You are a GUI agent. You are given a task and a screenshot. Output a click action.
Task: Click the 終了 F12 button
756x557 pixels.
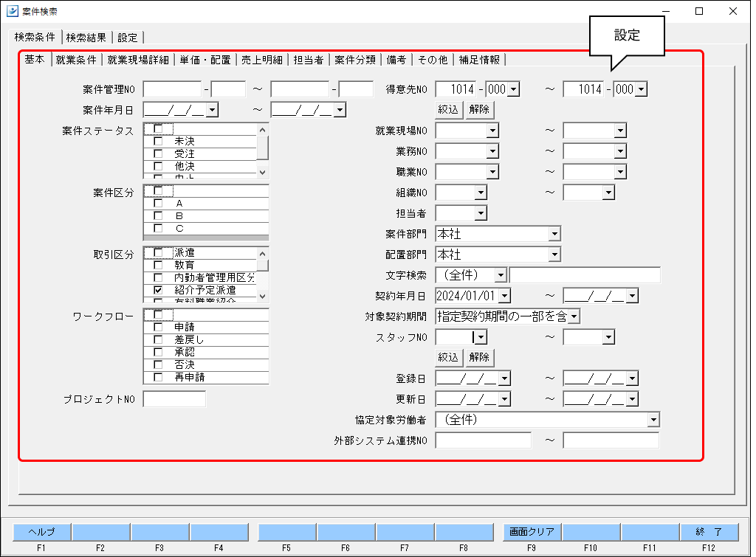(x=709, y=532)
